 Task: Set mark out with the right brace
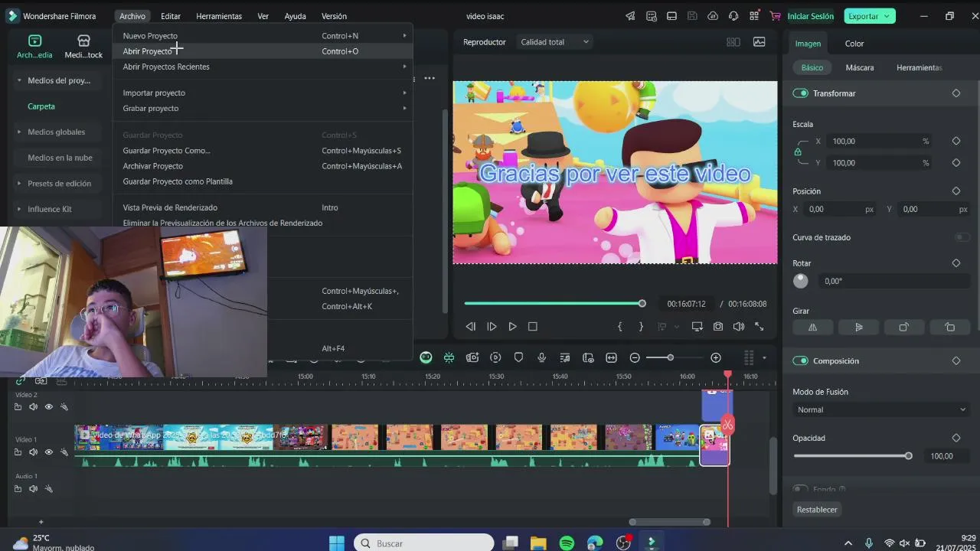tap(641, 326)
